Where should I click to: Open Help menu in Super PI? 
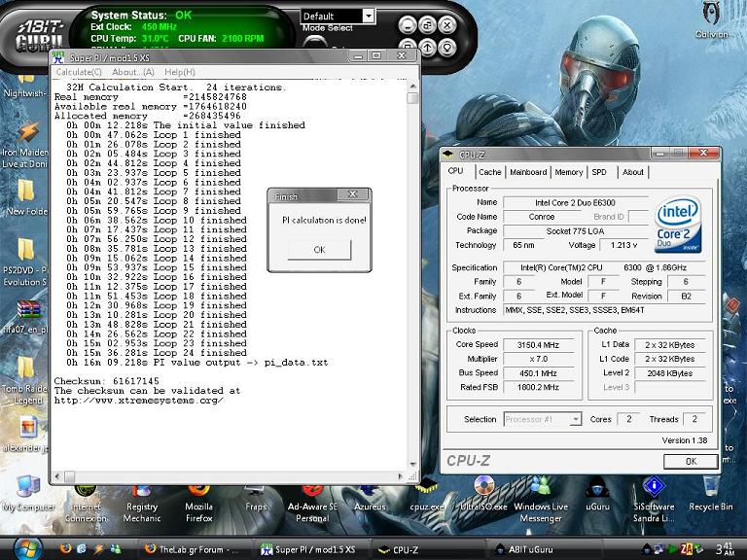180,72
